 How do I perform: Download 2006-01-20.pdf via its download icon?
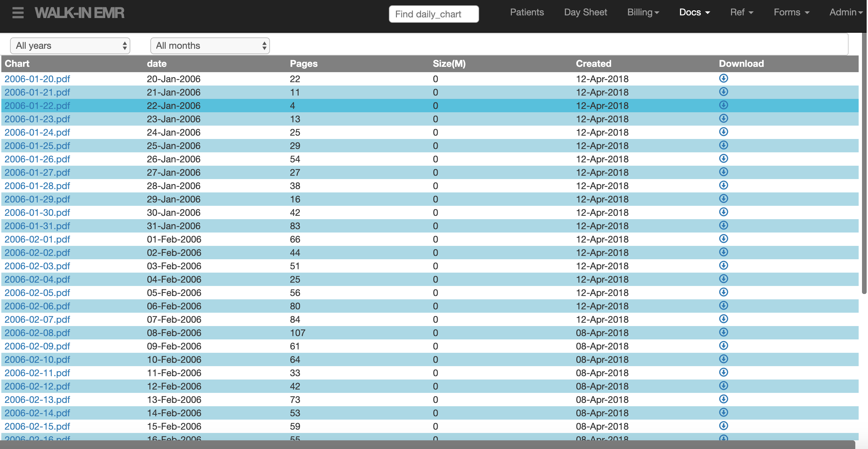click(x=723, y=78)
